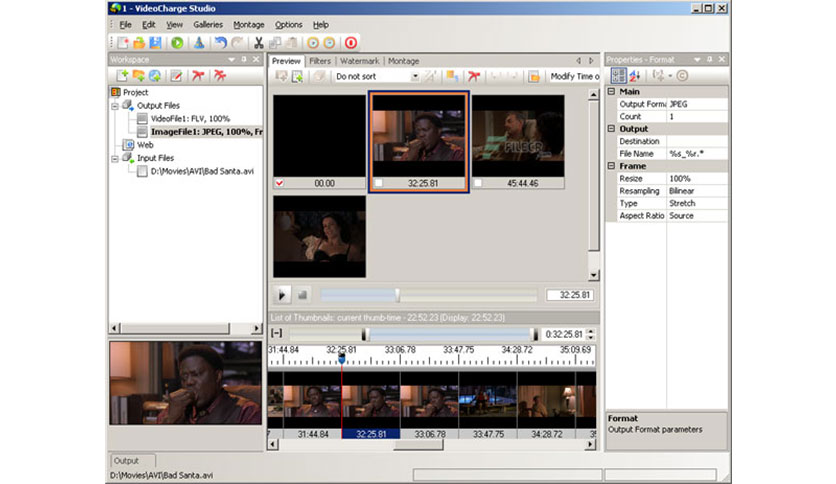
Task: Click Add folder icon in Workspace toolbar
Action: (x=139, y=76)
